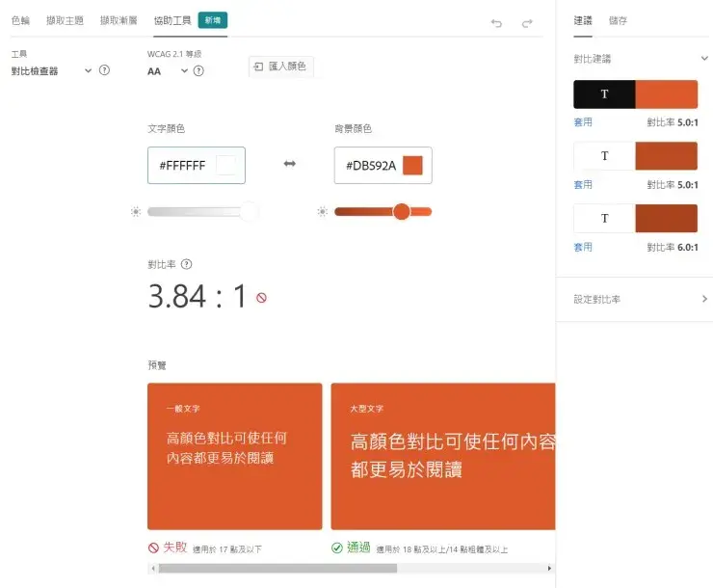
Task: Switch to the 色輪 tab
Action: [x=20, y=20]
